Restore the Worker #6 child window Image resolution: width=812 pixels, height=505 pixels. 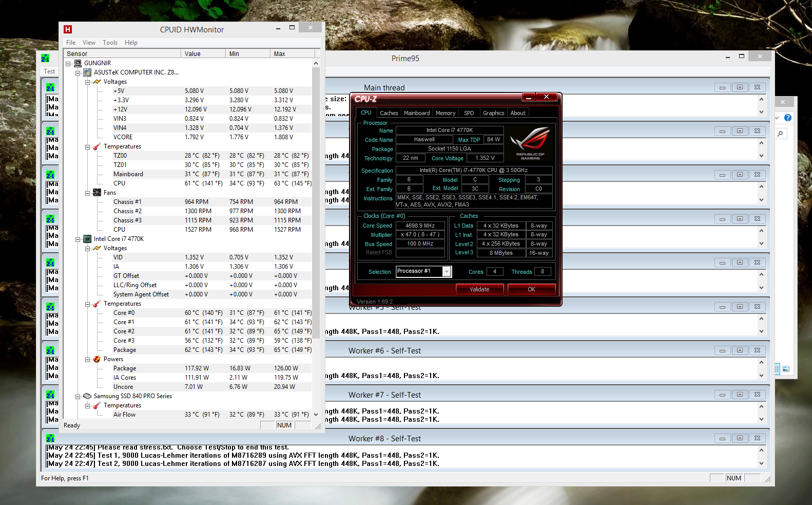[x=740, y=350]
